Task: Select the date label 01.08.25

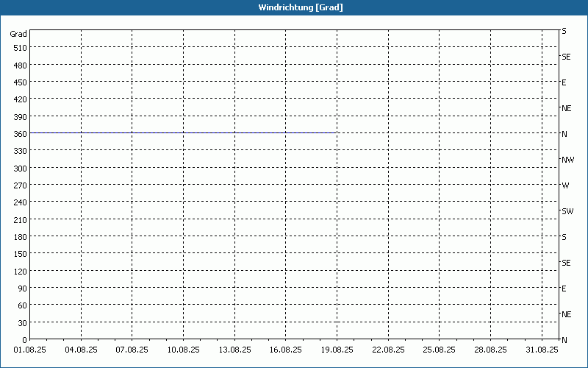Action: pyautogui.click(x=30, y=350)
